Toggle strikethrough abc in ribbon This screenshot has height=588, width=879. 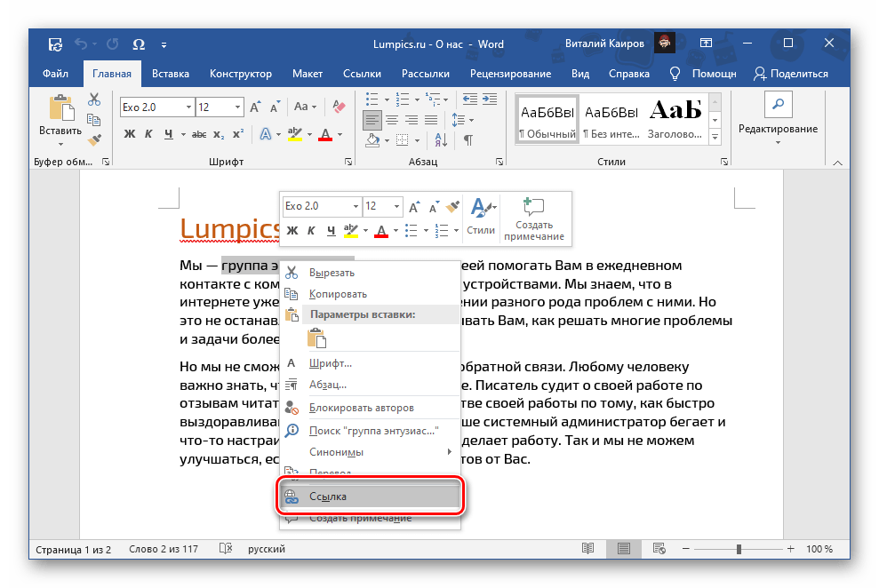pyautogui.click(x=199, y=134)
